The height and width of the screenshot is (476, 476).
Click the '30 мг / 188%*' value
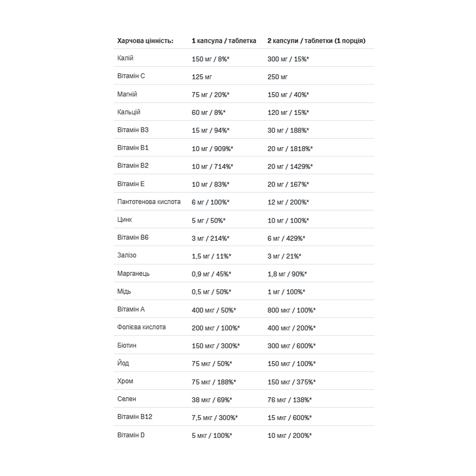click(288, 130)
